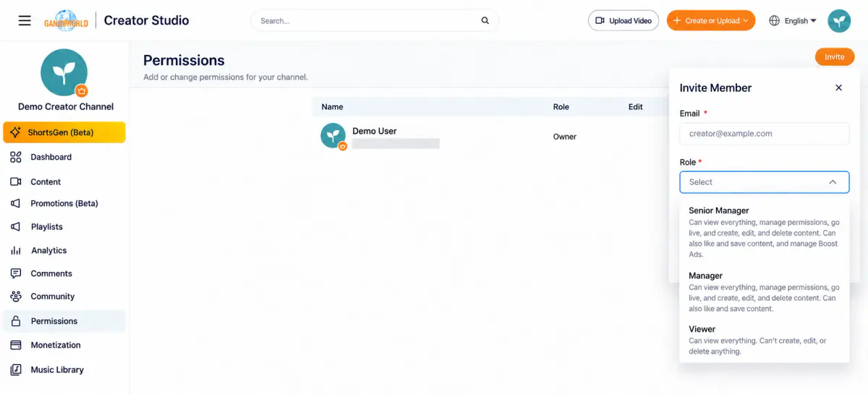868x394 pixels.
Task: Click the orange Invite button
Action: [835, 57]
